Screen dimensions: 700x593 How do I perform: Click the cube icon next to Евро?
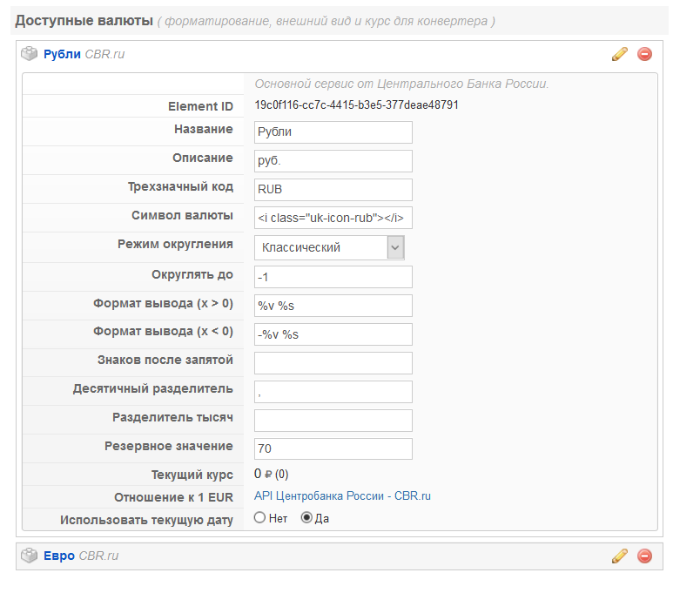coord(30,556)
